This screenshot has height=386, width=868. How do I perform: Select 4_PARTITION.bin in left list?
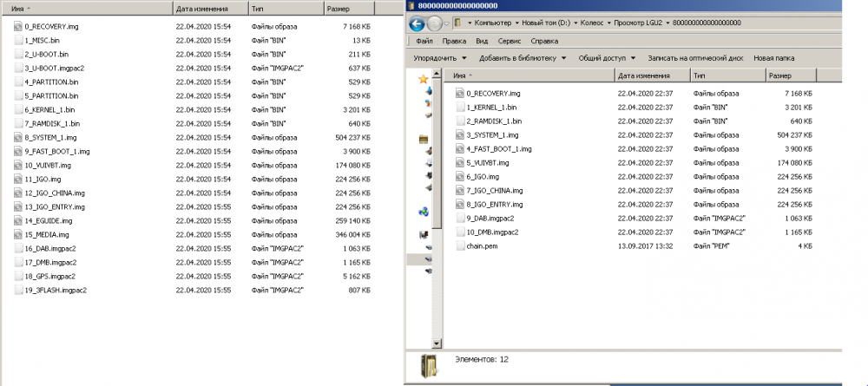click(x=51, y=82)
